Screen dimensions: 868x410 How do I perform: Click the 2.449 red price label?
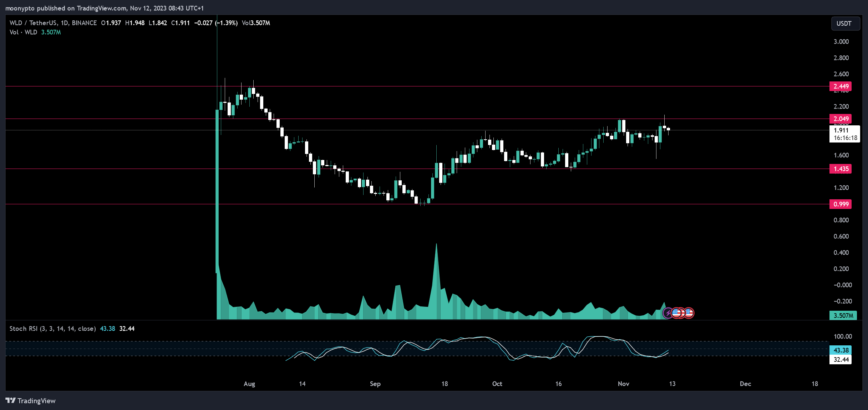pos(841,86)
